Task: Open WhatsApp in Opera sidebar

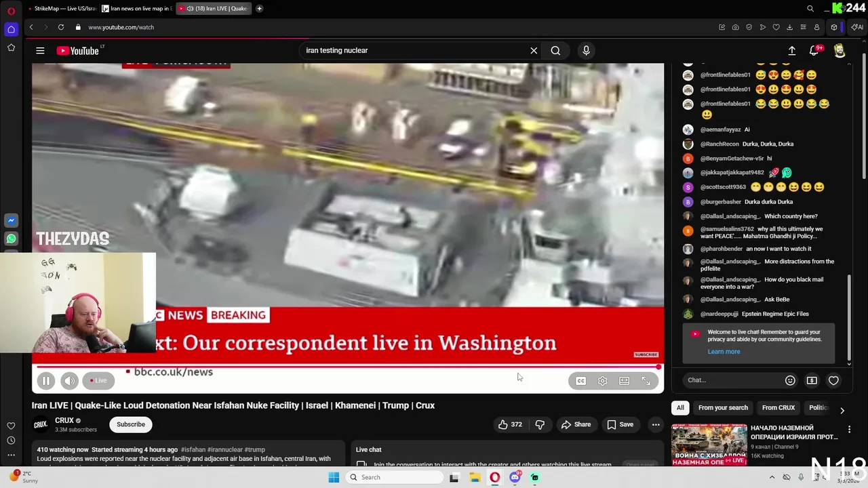Action: pyautogui.click(x=11, y=239)
